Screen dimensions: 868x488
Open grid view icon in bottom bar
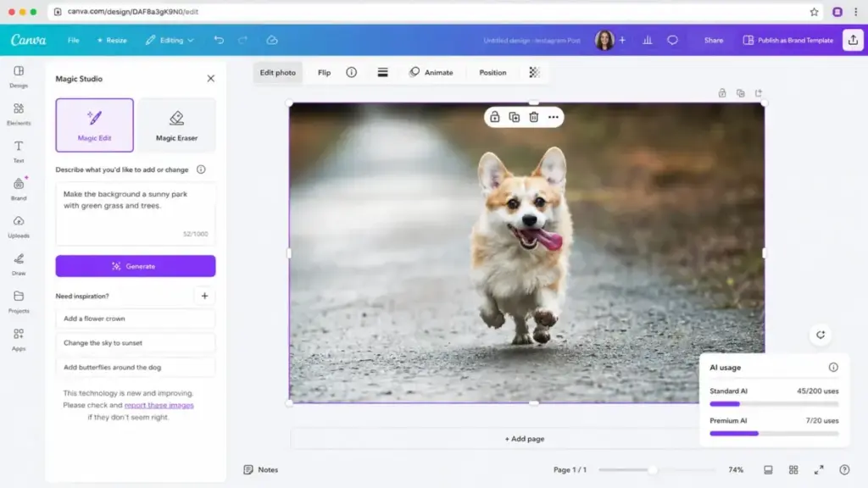coord(793,469)
